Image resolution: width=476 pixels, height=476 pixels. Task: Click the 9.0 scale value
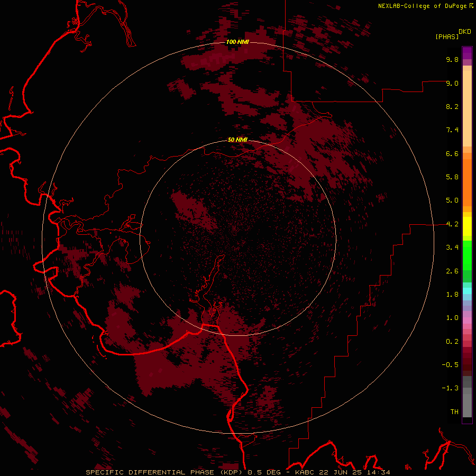(452, 83)
